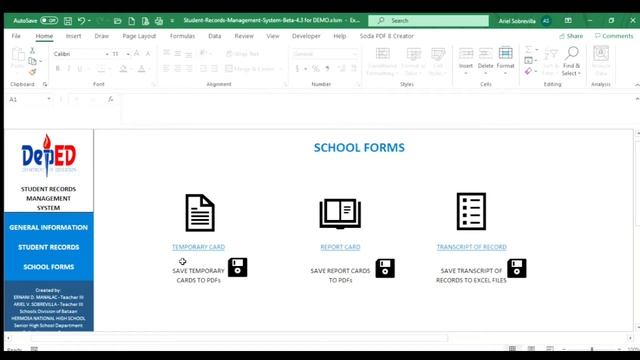Toggle the AutoSave switch
The image size is (640, 360).
pyautogui.click(x=49, y=20)
